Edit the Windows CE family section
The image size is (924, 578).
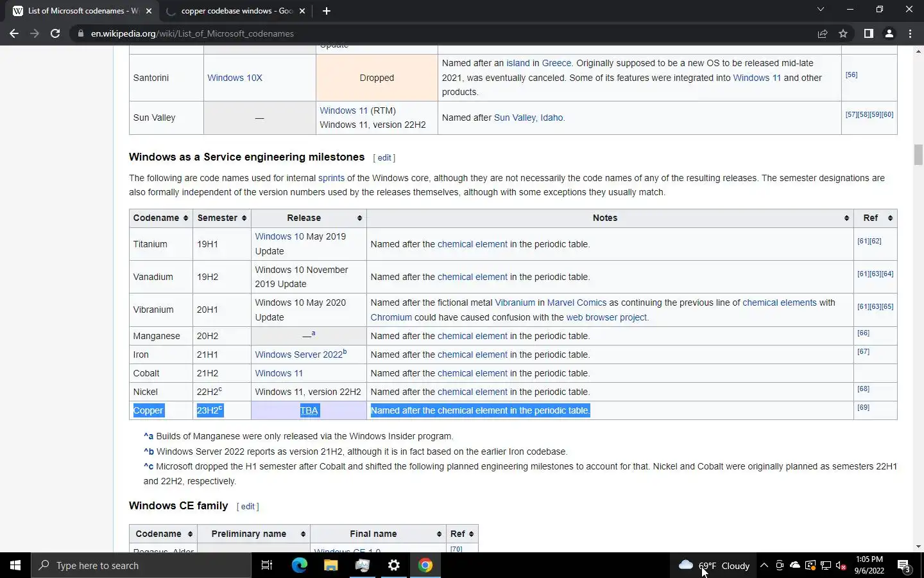tap(248, 507)
